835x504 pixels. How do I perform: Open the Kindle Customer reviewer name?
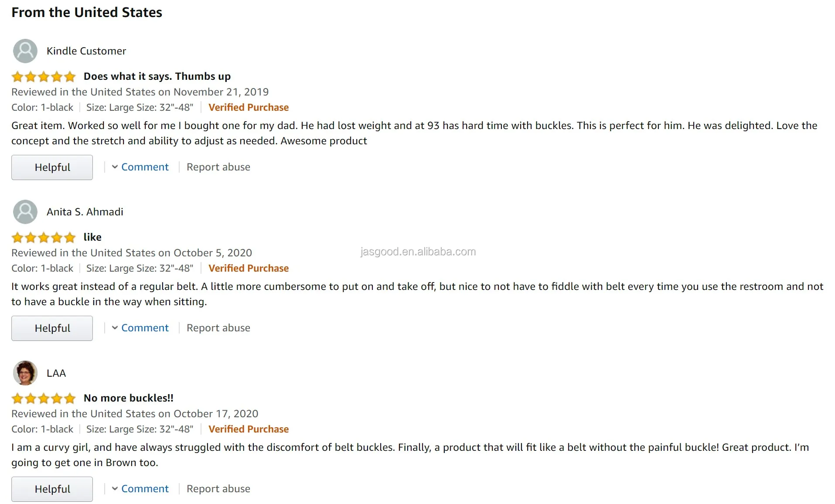[86, 51]
